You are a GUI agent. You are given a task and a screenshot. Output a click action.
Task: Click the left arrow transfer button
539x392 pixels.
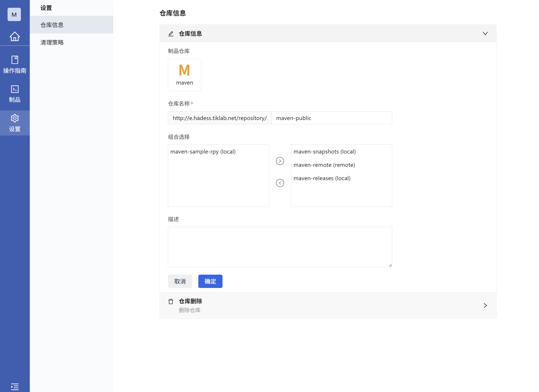(280, 183)
